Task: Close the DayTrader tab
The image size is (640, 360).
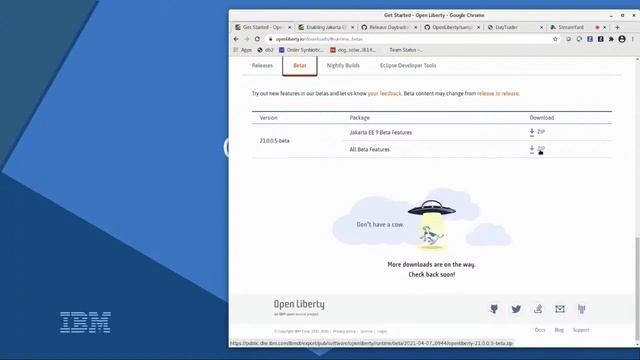Action: (542, 27)
